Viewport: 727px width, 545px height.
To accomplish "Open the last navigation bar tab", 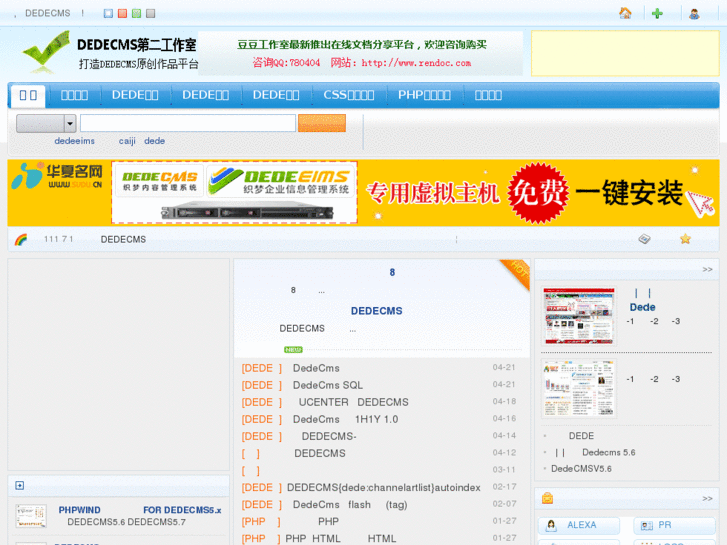I will coord(488,96).
